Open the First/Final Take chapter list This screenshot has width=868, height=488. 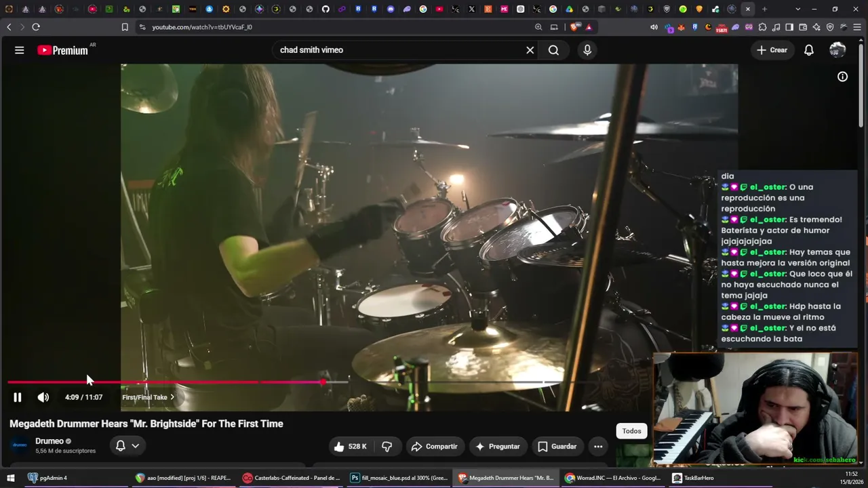(x=148, y=397)
